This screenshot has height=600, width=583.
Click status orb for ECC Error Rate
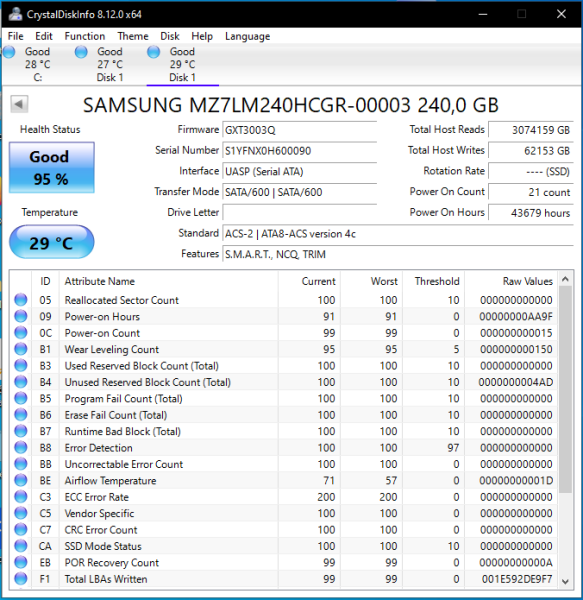point(21,497)
